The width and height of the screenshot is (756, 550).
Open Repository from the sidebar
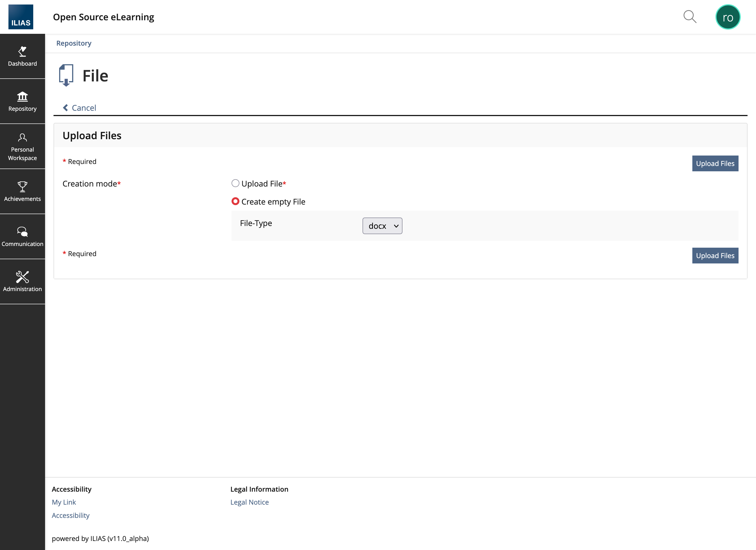click(22, 101)
